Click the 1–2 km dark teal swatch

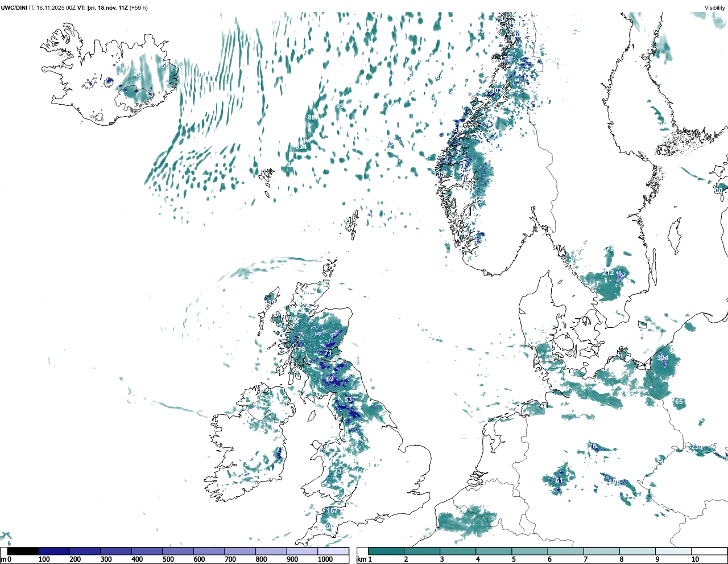pos(386,551)
